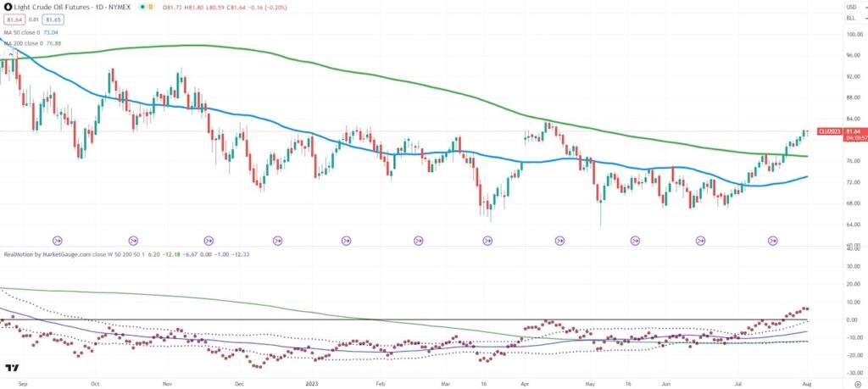The height and width of the screenshot is (389, 868).
Task: Collapse the indicator legend with chevron arrow
Action: point(12,54)
